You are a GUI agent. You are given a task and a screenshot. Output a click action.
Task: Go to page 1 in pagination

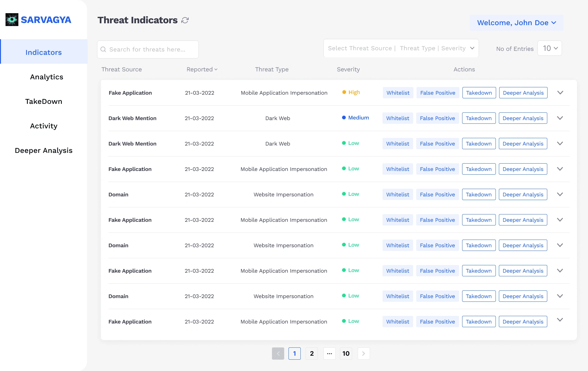pyautogui.click(x=295, y=354)
